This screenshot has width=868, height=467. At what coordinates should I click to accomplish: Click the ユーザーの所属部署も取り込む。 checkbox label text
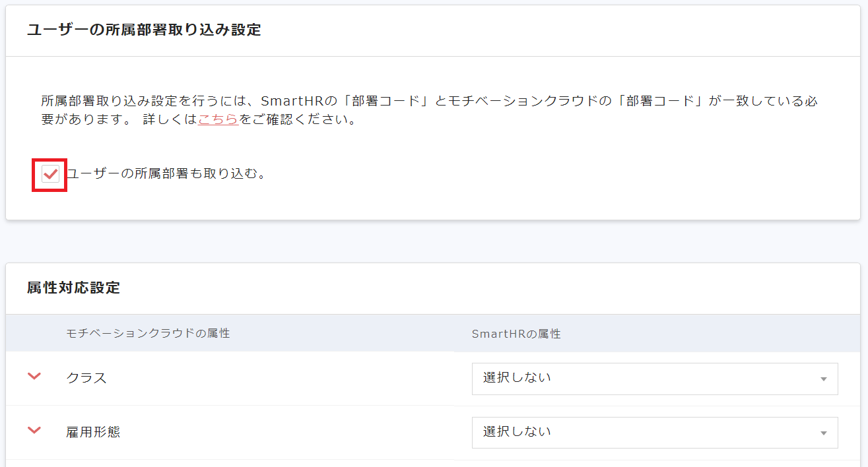pyautogui.click(x=166, y=174)
